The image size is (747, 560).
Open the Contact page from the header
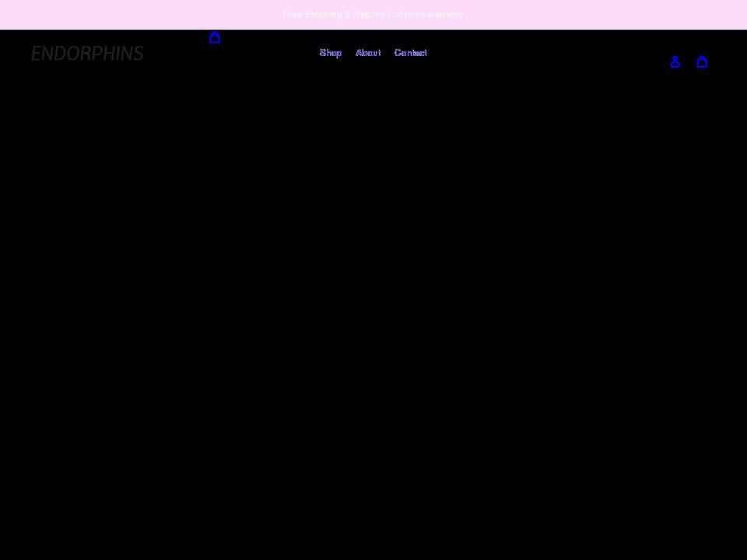[x=410, y=53]
